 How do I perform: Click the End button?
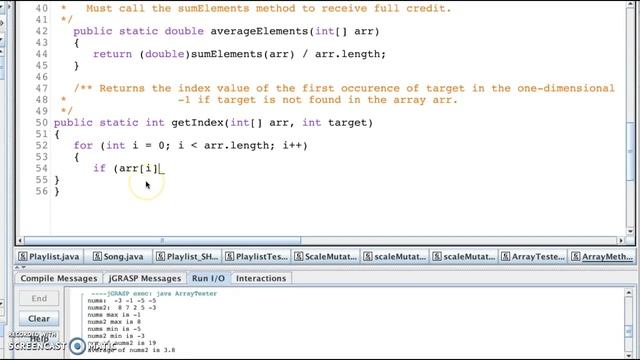tap(39, 298)
